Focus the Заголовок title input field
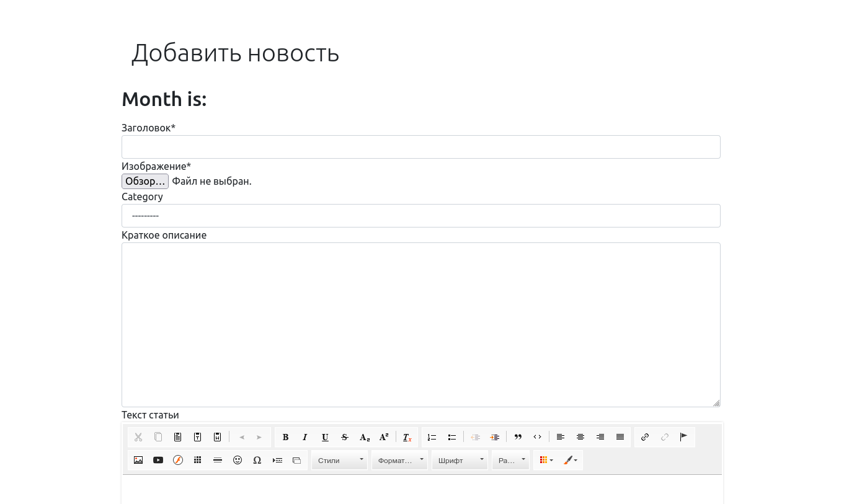The width and height of the screenshot is (849, 504). [420, 147]
